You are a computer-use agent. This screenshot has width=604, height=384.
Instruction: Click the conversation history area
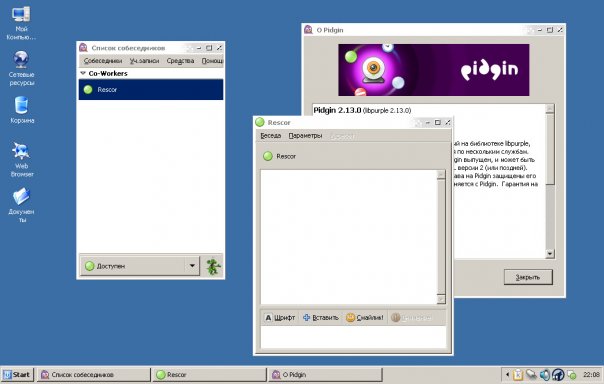point(349,237)
